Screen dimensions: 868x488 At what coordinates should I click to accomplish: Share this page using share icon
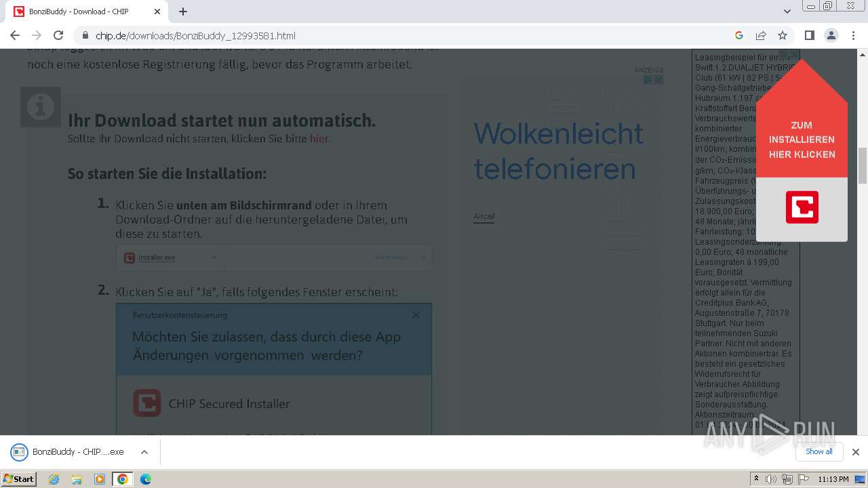pyautogui.click(x=761, y=35)
